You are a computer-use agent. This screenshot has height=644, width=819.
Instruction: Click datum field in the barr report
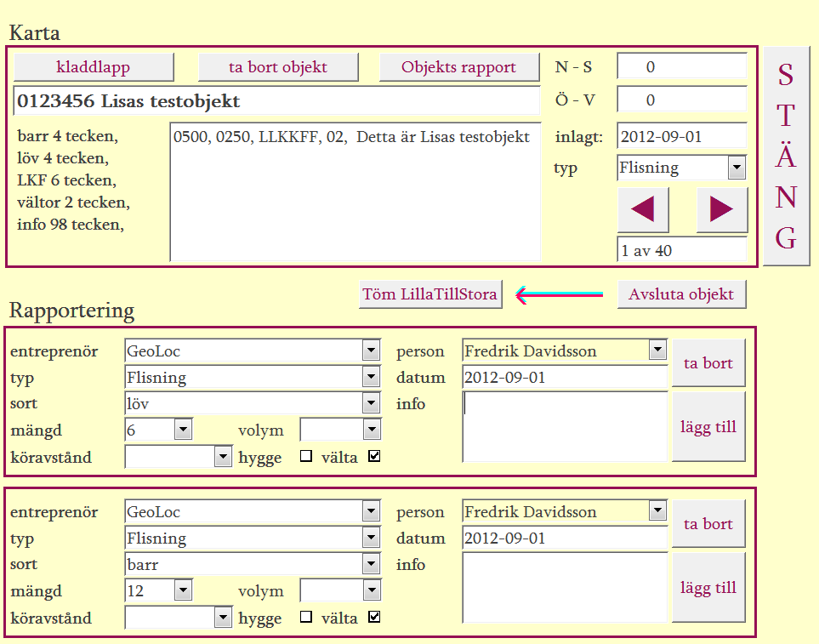pyautogui.click(x=566, y=538)
